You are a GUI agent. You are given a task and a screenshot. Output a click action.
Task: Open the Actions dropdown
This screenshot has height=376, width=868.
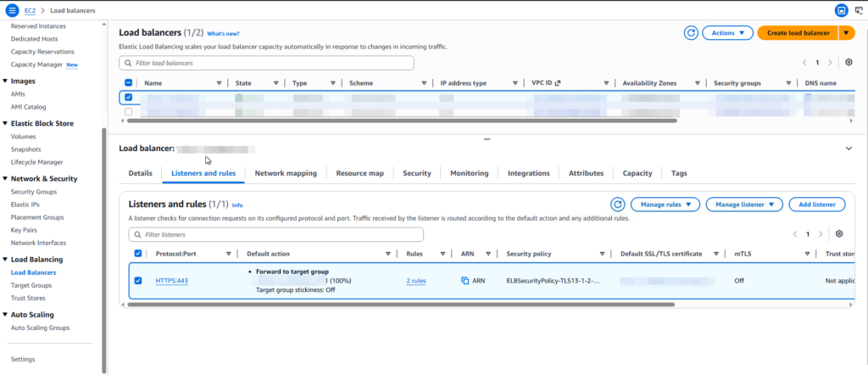click(727, 33)
